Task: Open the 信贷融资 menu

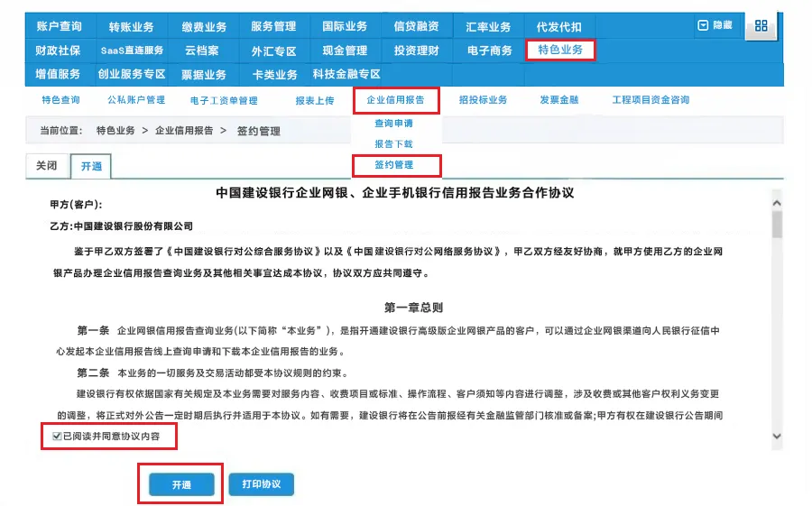Action: [416, 26]
